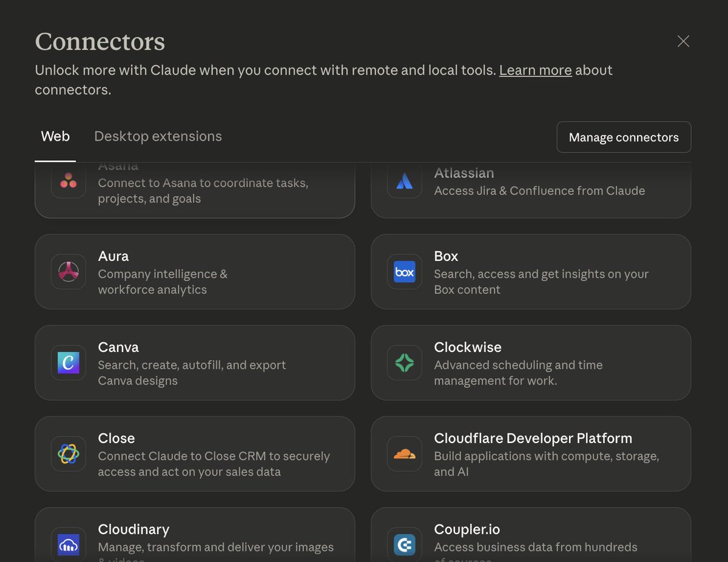Image resolution: width=728 pixels, height=562 pixels.
Task: Switch to the Desktop extensions tab
Action: 158,136
